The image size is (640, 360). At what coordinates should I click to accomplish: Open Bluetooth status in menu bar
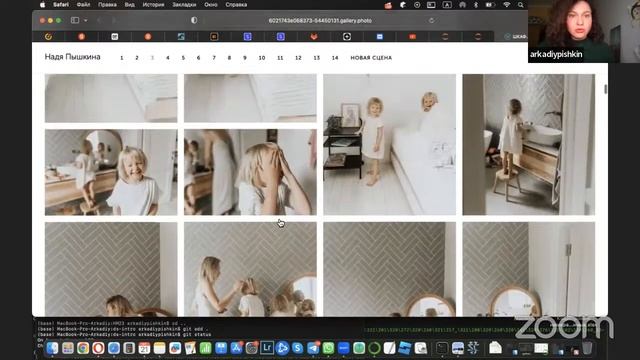(x=476, y=5)
